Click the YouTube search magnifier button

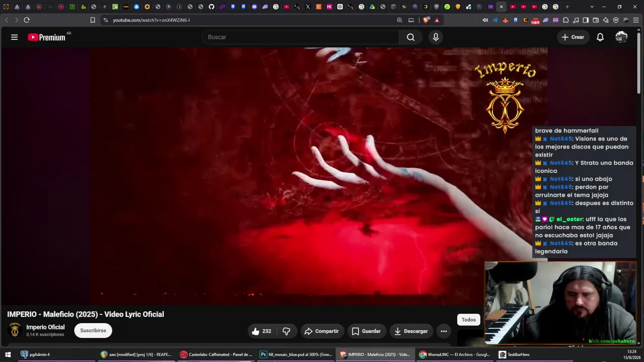411,37
